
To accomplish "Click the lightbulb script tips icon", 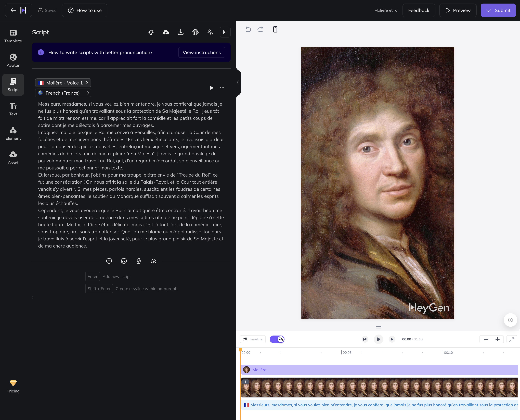I will coord(151,32).
